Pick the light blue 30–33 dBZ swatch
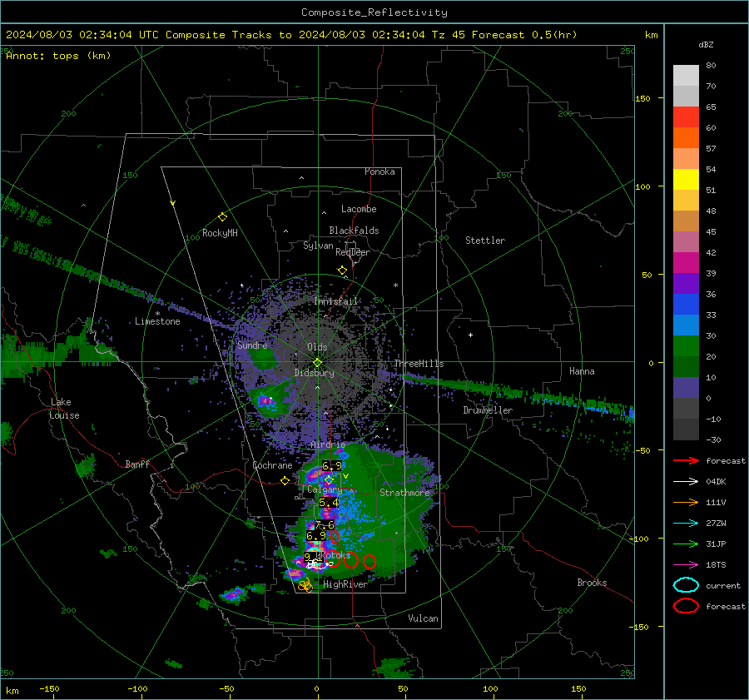 (686, 325)
